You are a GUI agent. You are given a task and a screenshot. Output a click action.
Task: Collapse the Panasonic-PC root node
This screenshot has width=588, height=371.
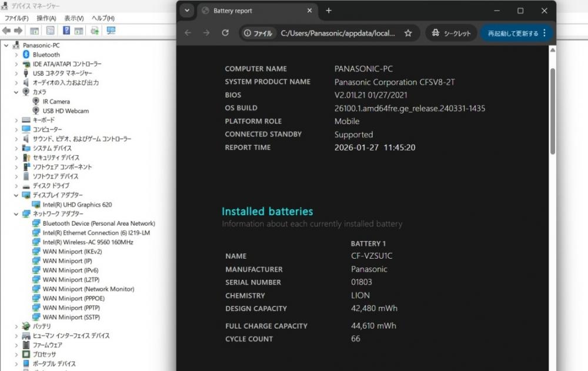(6, 45)
